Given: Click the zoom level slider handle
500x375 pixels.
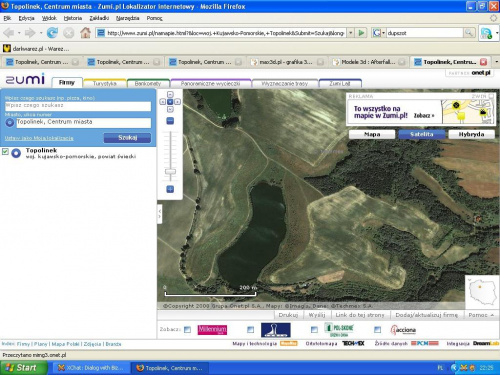Looking at the screenshot, I should click(170, 171).
